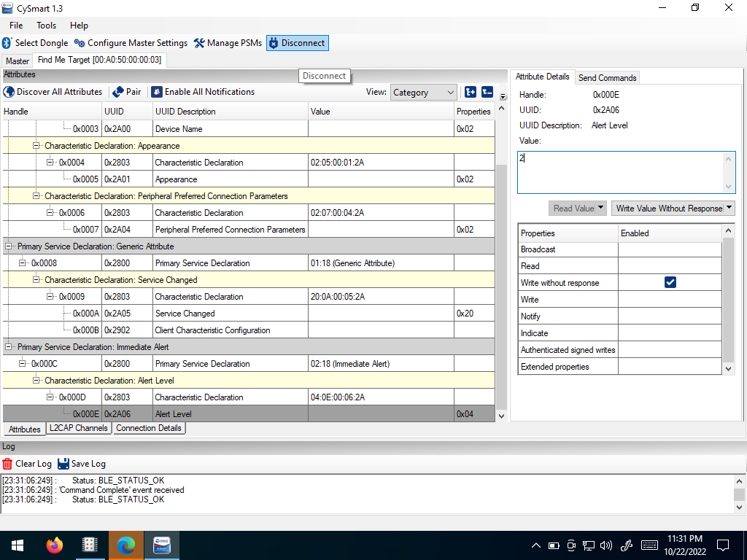This screenshot has width=747, height=560.
Task: Click the Handle column header
Action: click(52, 112)
